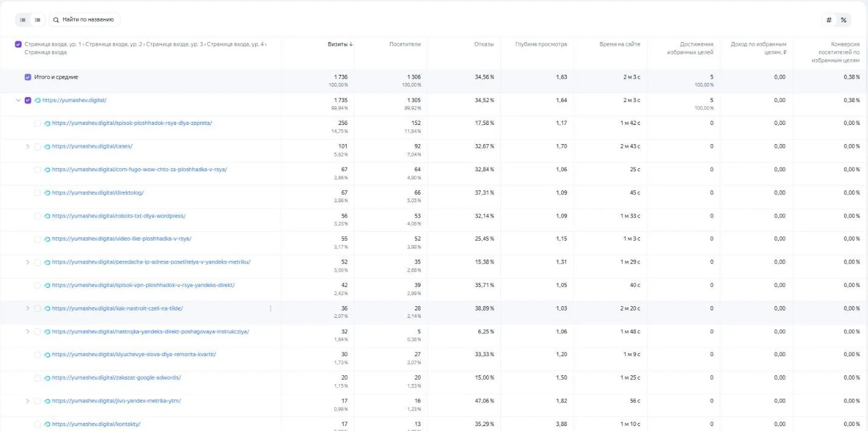Expand the kak-nastroit-czeli-na-tilde row
Image resolution: width=868 pixels, height=431 pixels.
pos(28,309)
